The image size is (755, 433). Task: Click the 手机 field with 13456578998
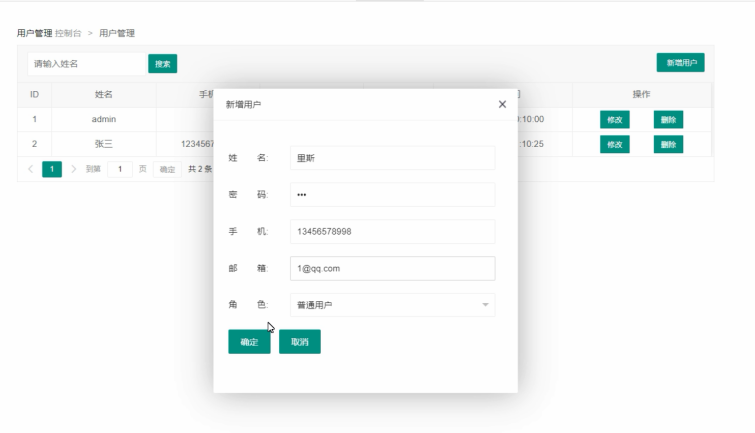[392, 231]
